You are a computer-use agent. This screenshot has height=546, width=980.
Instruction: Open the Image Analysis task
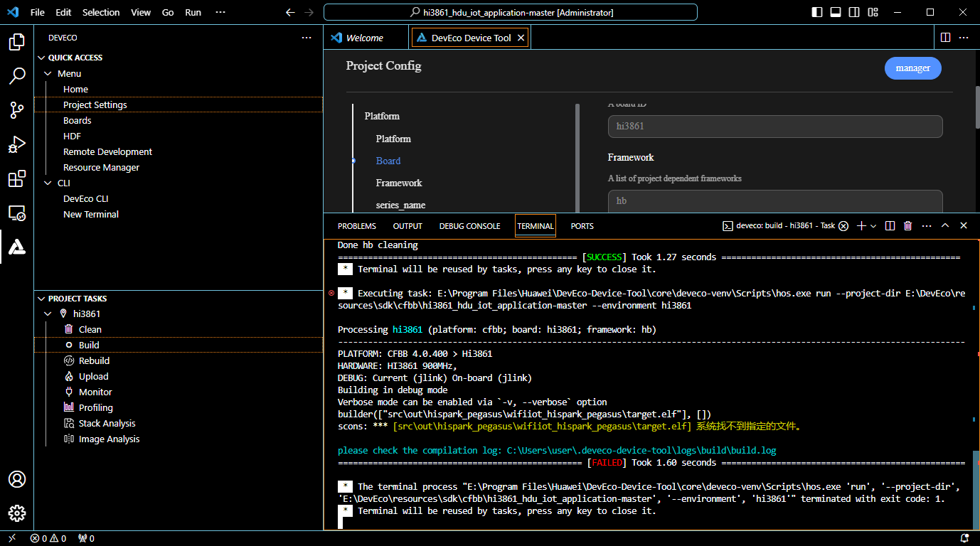[x=109, y=439]
